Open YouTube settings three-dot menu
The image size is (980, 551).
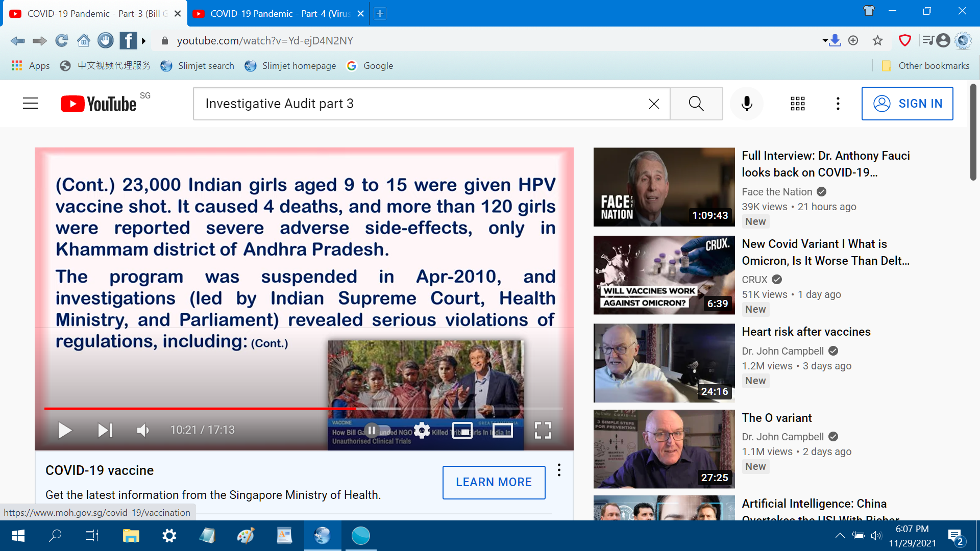click(x=838, y=104)
